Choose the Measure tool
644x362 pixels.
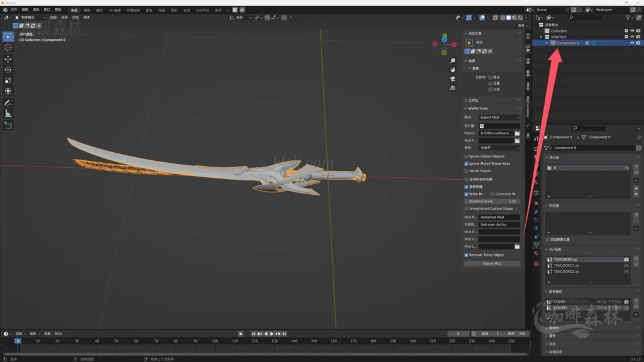(8, 114)
